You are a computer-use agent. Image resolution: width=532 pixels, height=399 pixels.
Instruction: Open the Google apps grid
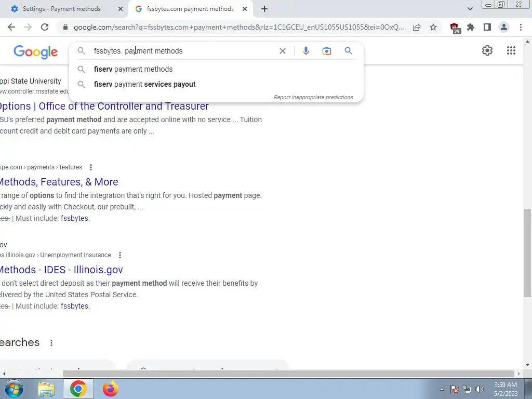coord(511,50)
